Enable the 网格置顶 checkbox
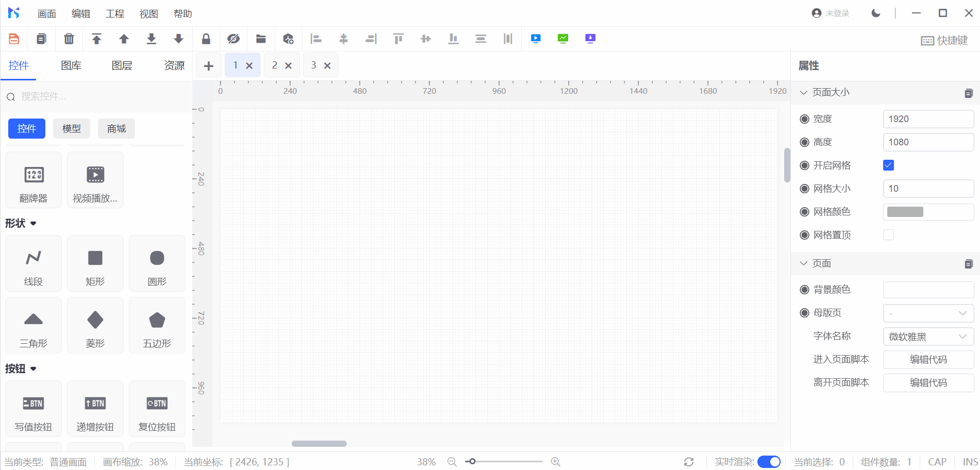The width and height of the screenshot is (980, 470). pyautogui.click(x=888, y=235)
